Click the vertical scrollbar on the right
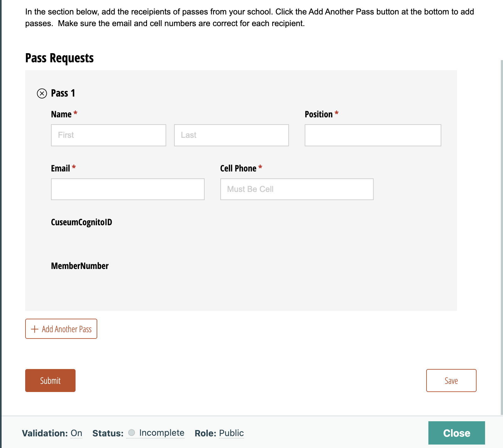Viewport: 503px width, 448px height. coord(501,236)
